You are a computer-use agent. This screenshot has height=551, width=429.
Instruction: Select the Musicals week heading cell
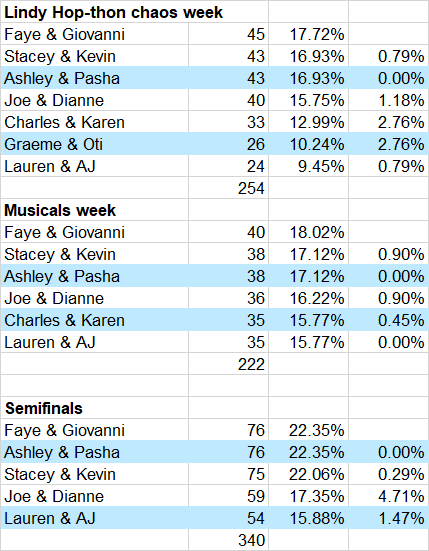point(95,210)
